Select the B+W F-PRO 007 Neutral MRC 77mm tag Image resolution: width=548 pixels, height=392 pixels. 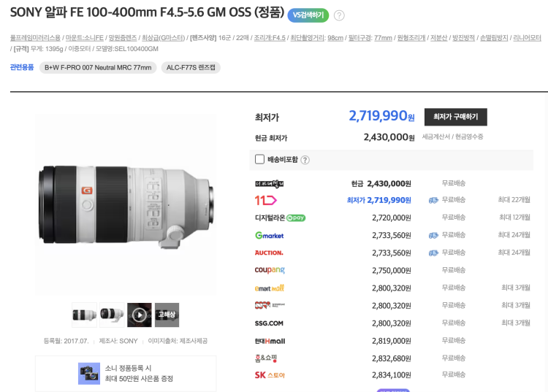point(98,67)
